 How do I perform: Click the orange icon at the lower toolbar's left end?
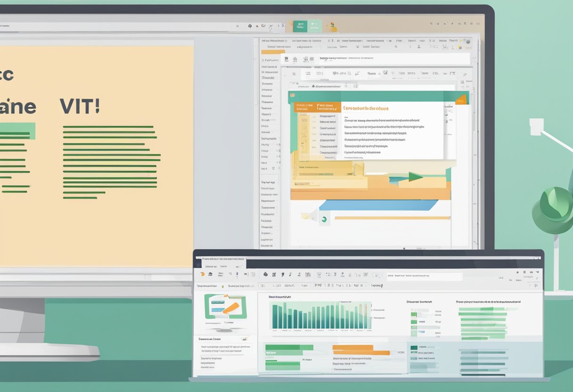[203, 274]
